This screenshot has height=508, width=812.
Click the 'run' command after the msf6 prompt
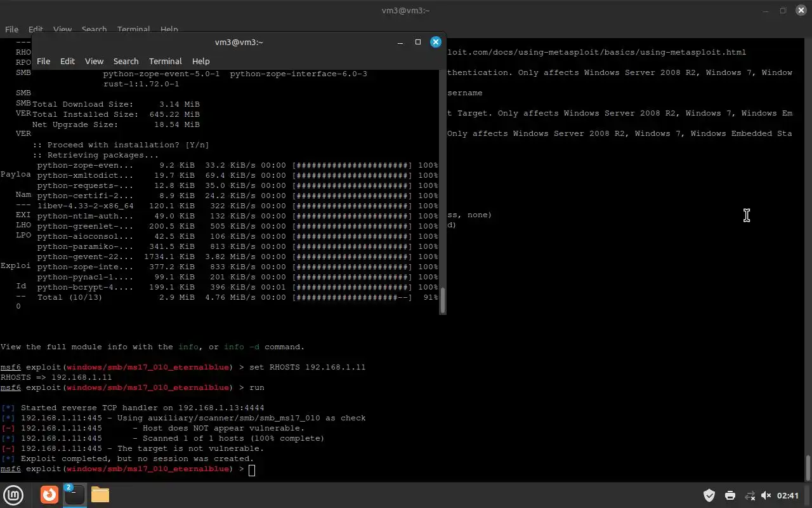pyautogui.click(x=257, y=387)
